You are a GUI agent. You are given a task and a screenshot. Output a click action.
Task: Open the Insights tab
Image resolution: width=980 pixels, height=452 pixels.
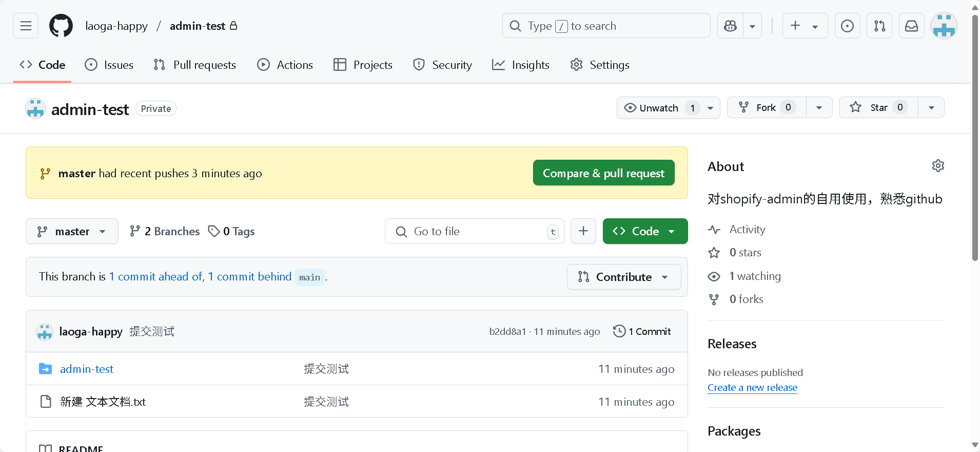pyautogui.click(x=521, y=65)
